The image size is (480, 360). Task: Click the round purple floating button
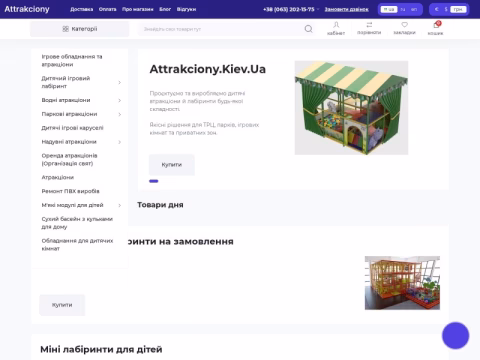[455, 335]
